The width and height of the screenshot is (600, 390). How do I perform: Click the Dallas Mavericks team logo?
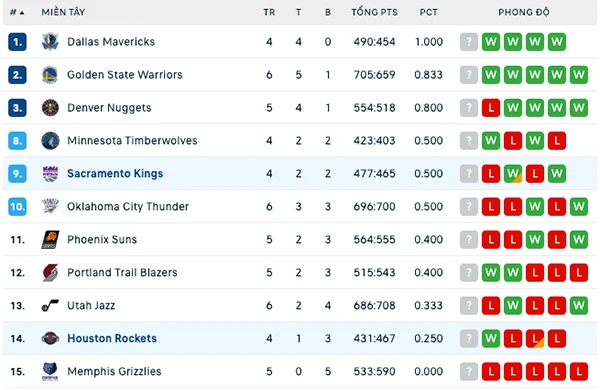[x=50, y=42]
